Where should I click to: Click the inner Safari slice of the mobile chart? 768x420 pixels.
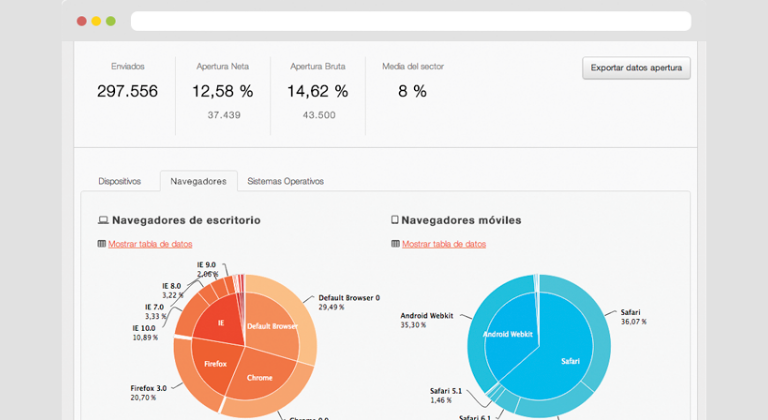(x=570, y=360)
